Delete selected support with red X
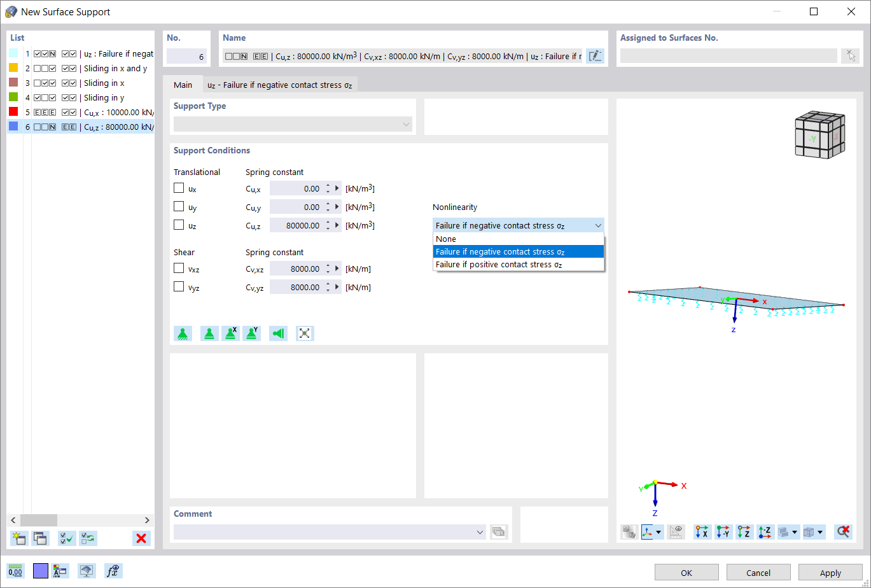 pos(141,538)
